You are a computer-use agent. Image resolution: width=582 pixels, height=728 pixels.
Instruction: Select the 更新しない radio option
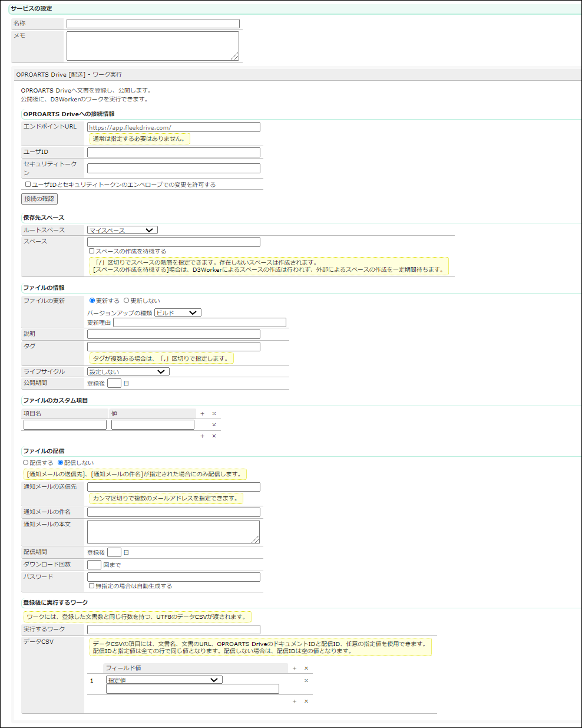pos(127,300)
